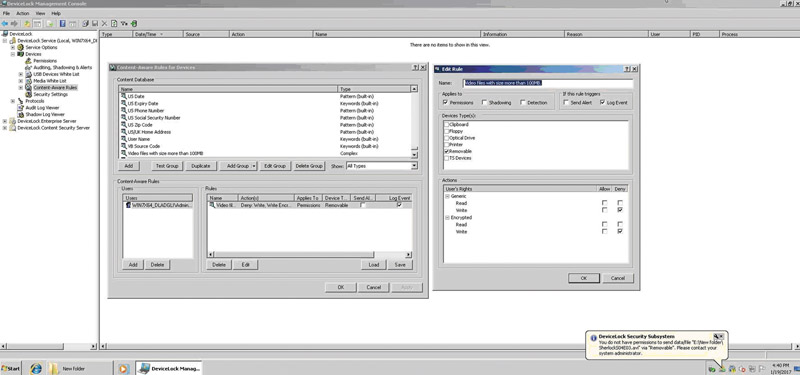This screenshot has width=800, height=375.
Task: Click the info icon in notification balloon
Action: pyautogui.click(x=593, y=338)
